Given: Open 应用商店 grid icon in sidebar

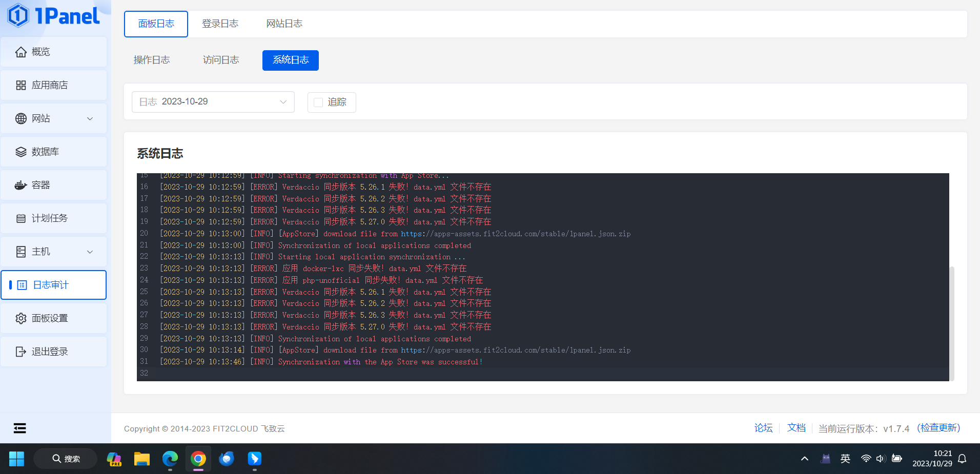Looking at the screenshot, I should (21, 85).
